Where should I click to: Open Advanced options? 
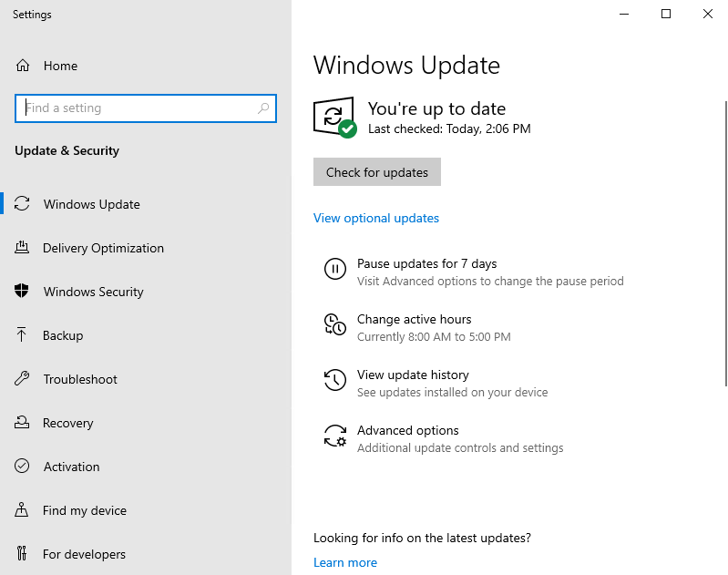[x=407, y=430]
